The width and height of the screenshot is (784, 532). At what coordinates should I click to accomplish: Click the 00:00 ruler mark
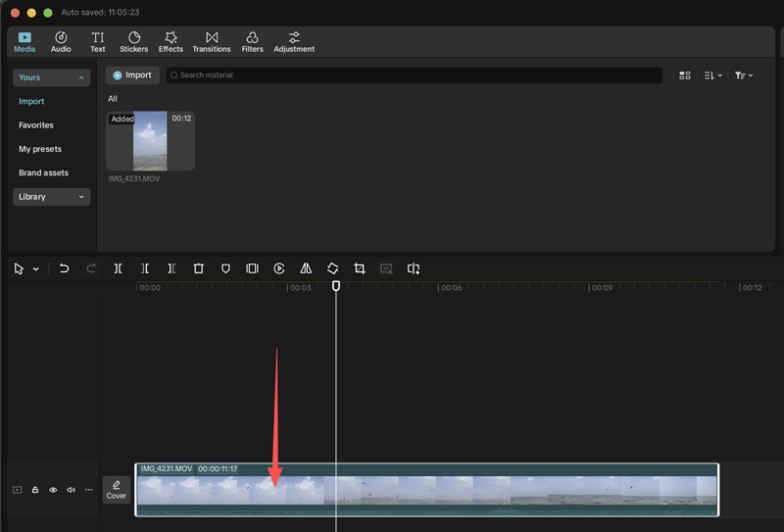(x=150, y=288)
